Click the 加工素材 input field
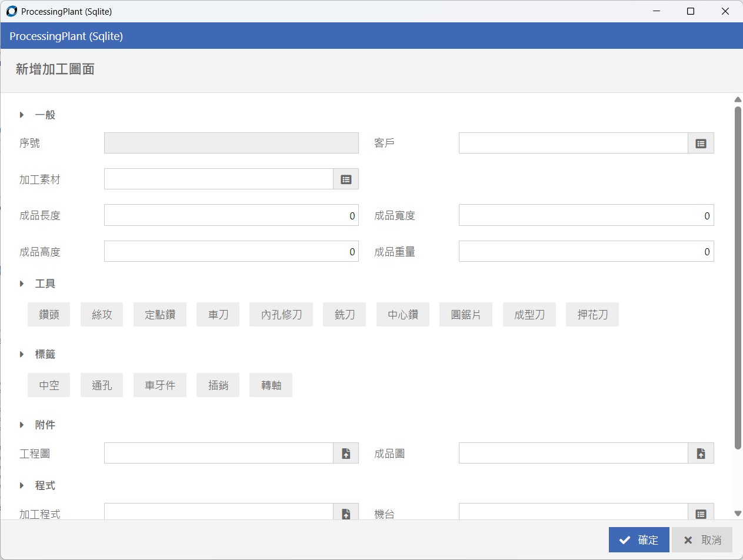Screen dimensions: 743x560 point(219,179)
